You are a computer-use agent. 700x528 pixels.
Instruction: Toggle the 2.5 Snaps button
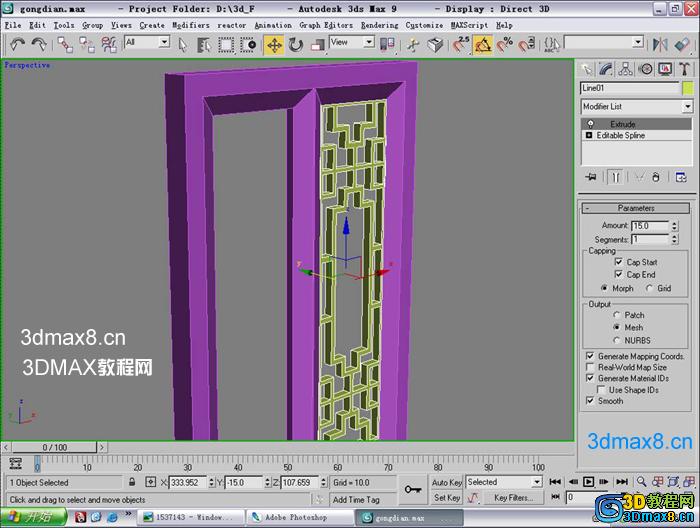point(460,45)
